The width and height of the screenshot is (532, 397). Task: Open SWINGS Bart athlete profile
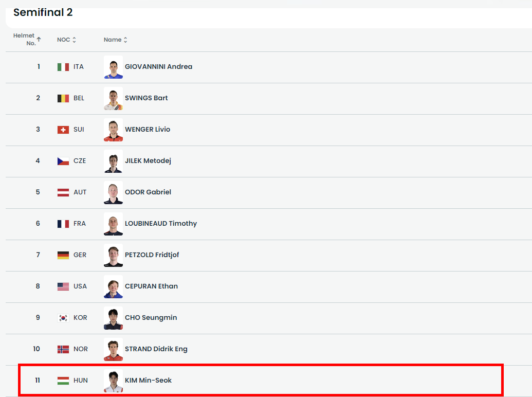tap(146, 98)
